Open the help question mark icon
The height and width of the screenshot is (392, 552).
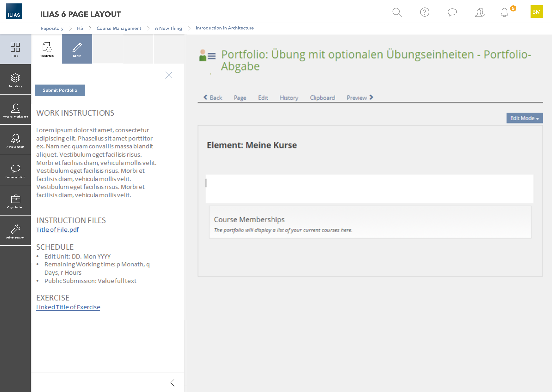click(424, 12)
